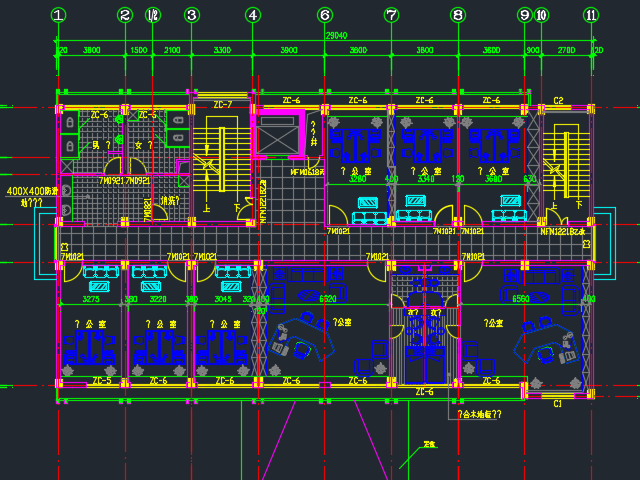Select grid axis bubble number 3
Image resolution: width=640 pixels, height=480 pixels.
click(x=191, y=15)
